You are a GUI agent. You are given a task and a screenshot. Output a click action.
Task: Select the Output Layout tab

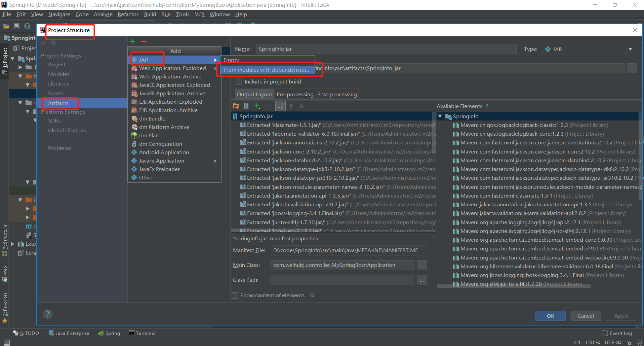(x=254, y=95)
